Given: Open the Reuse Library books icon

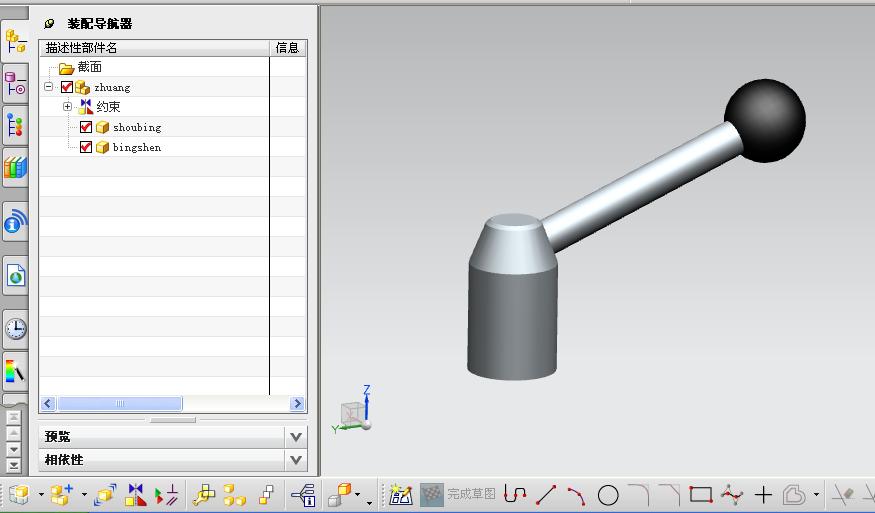Looking at the screenshot, I should tap(15, 167).
